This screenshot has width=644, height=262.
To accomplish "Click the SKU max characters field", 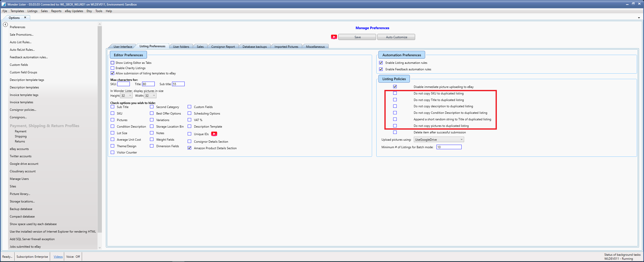I will (124, 84).
